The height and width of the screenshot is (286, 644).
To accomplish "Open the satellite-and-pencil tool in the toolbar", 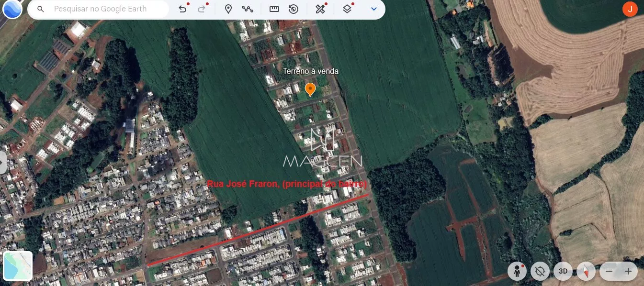I will tap(320, 9).
